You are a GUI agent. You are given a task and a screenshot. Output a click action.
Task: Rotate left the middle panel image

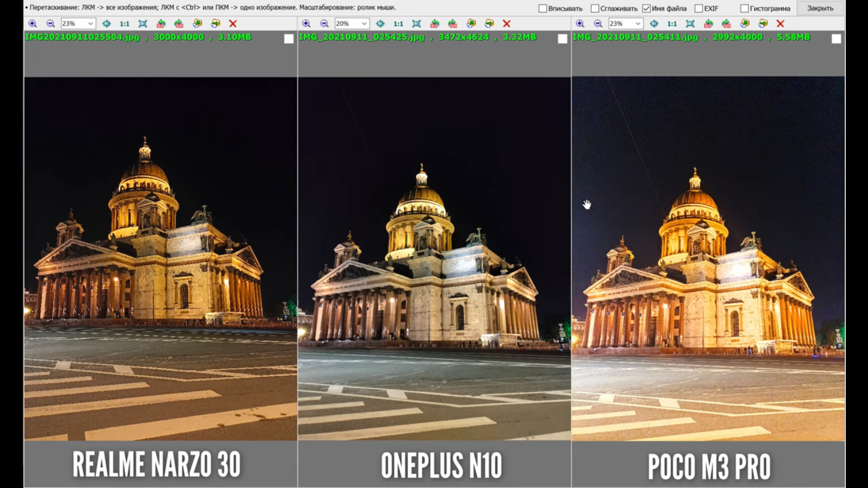pos(434,23)
